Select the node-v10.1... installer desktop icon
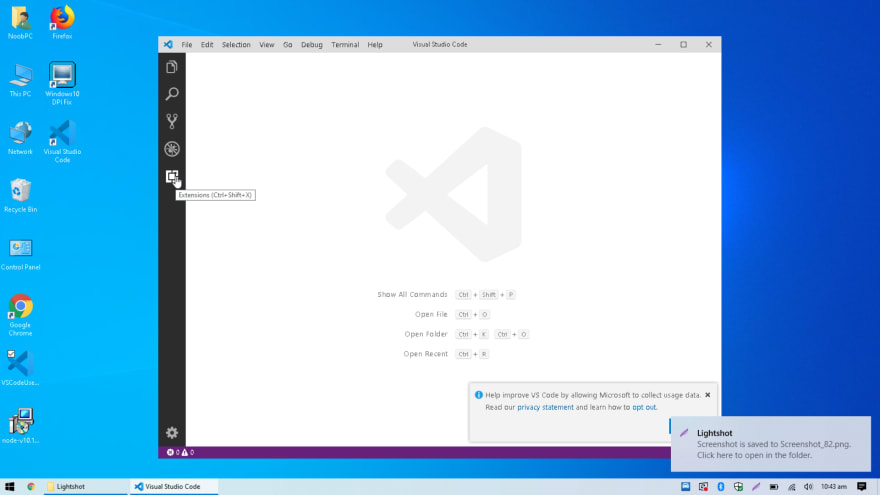The image size is (880, 495). 20,426
